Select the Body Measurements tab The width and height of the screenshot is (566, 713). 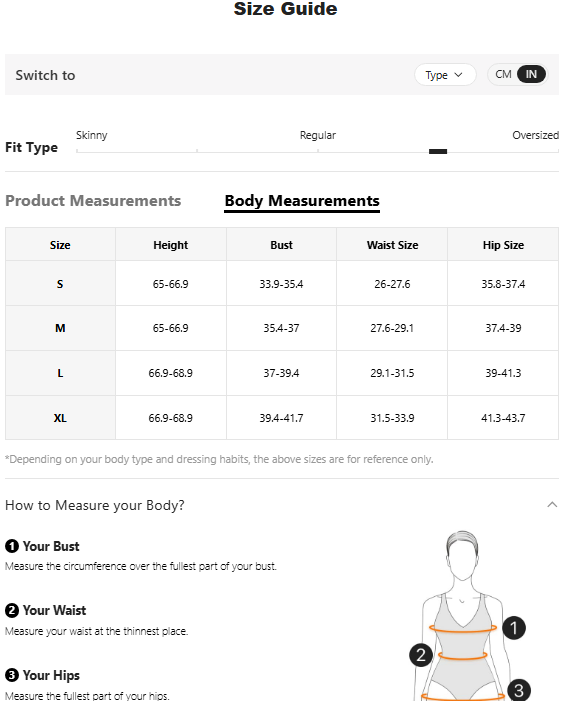click(302, 201)
